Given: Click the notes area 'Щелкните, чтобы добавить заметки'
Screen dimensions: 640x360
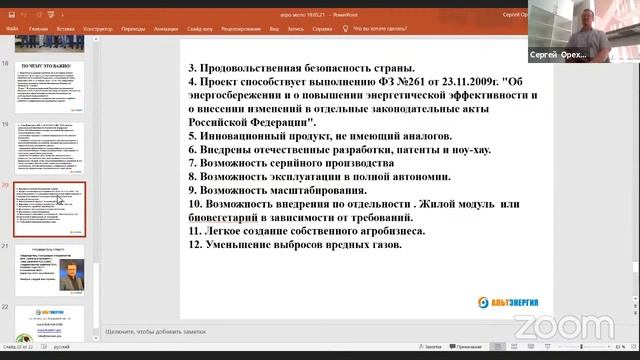Looking at the screenshot, I should 156,332.
